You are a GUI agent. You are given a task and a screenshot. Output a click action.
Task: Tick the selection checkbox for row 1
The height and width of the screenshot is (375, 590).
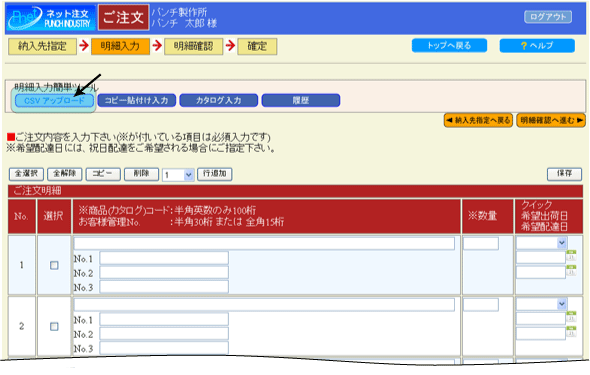(x=54, y=266)
